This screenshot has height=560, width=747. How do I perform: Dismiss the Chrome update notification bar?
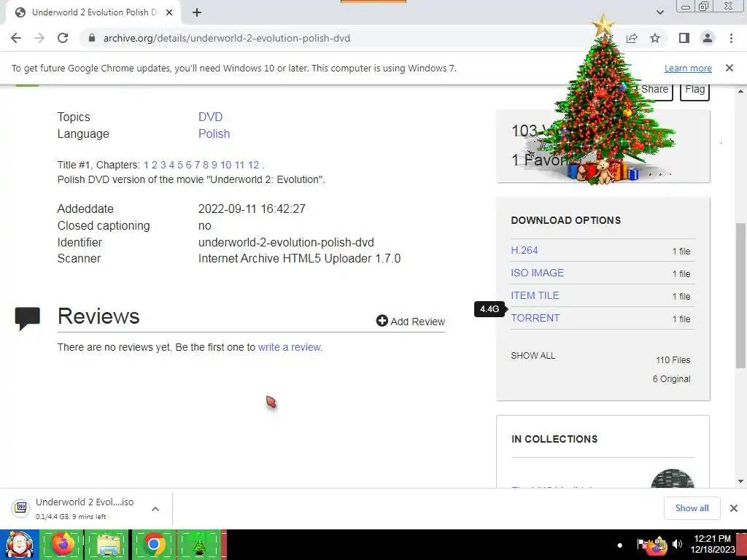click(x=729, y=68)
